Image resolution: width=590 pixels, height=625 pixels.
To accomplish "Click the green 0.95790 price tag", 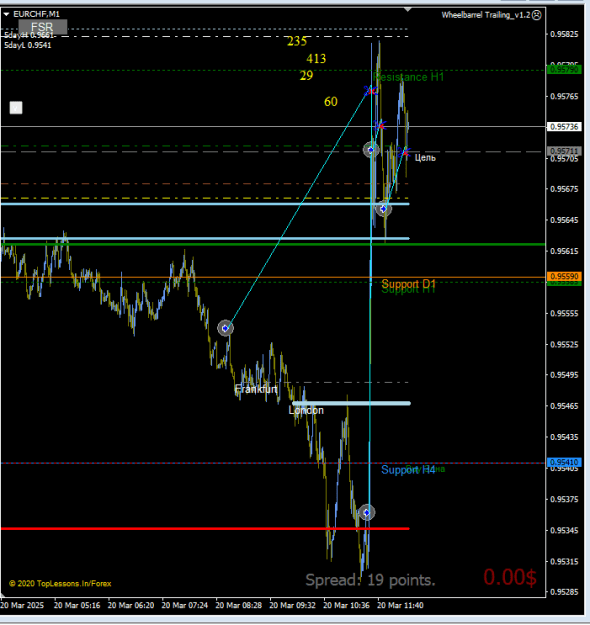I will (564, 70).
